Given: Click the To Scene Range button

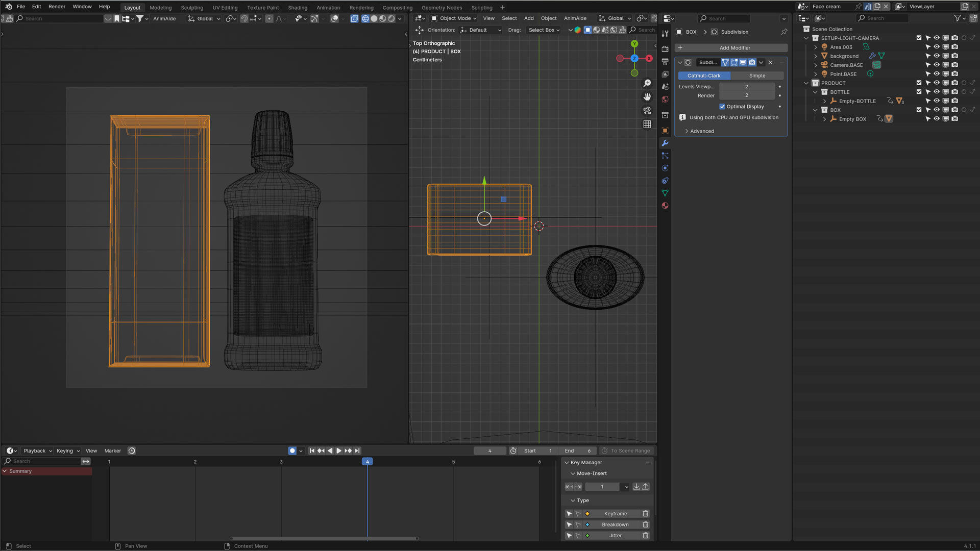Looking at the screenshot, I should pos(626,451).
